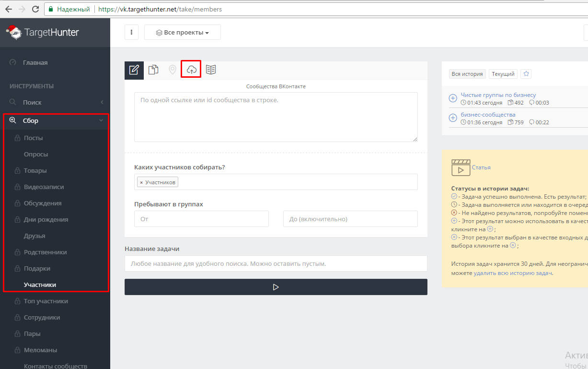
Task: Open the file documents input tab
Action: point(153,70)
